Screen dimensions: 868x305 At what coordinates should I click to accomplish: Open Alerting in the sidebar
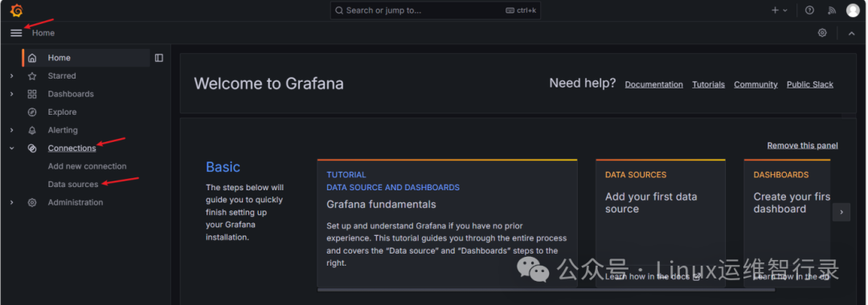click(x=63, y=130)
